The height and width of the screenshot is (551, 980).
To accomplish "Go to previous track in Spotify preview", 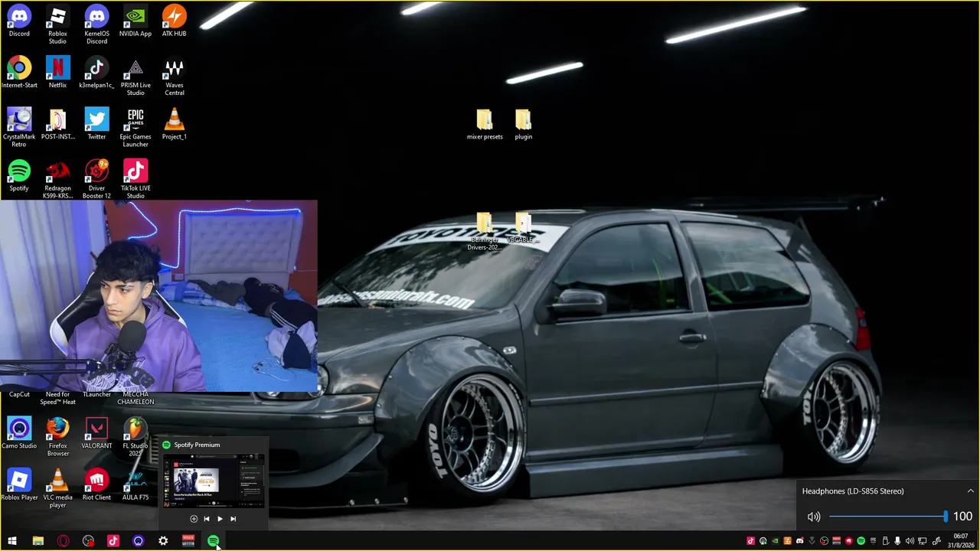I will (x=207, y=519).
